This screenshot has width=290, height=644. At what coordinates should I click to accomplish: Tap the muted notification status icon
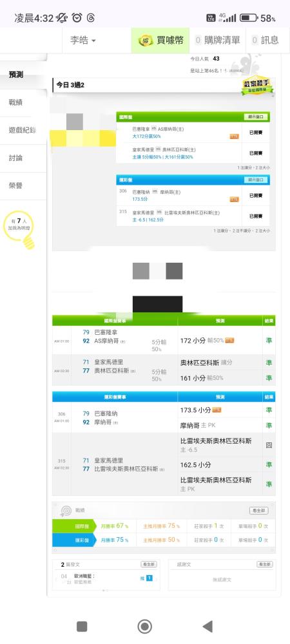point(63,17)
